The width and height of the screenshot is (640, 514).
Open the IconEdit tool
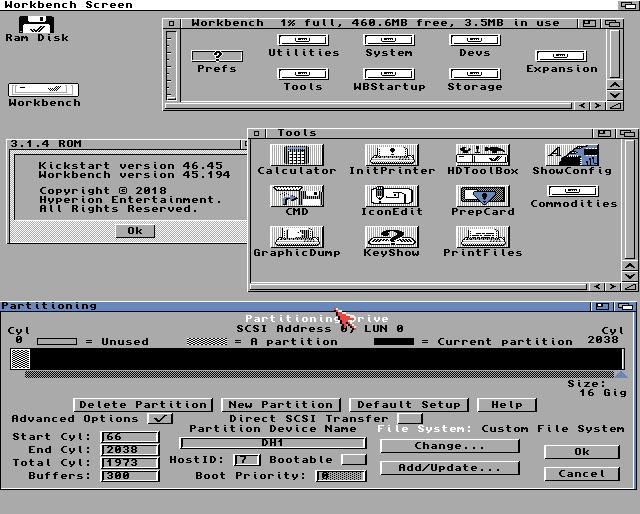click(x=391, y=196)
